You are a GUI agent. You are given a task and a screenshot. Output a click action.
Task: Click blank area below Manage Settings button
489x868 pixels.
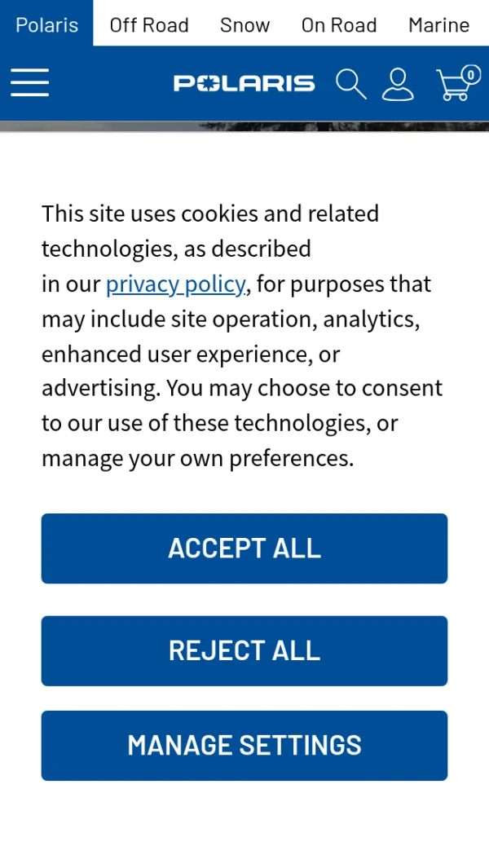click(x=244, y=825)
